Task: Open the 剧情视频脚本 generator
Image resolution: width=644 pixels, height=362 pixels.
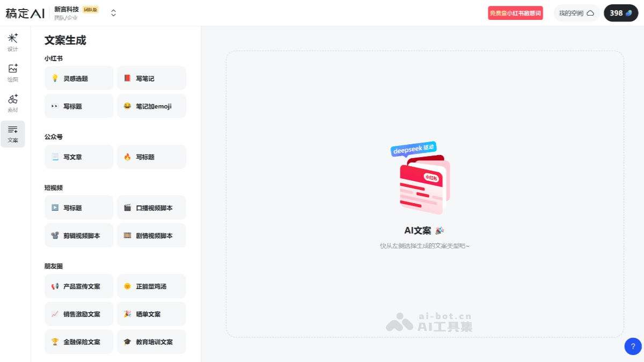Action: coord(151,235)
